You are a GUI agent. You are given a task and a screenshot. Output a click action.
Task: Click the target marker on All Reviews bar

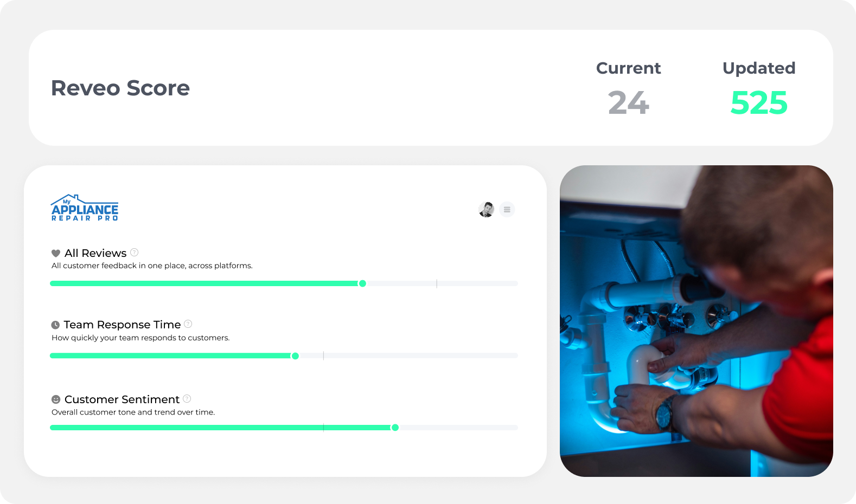[x=437, y=283]
